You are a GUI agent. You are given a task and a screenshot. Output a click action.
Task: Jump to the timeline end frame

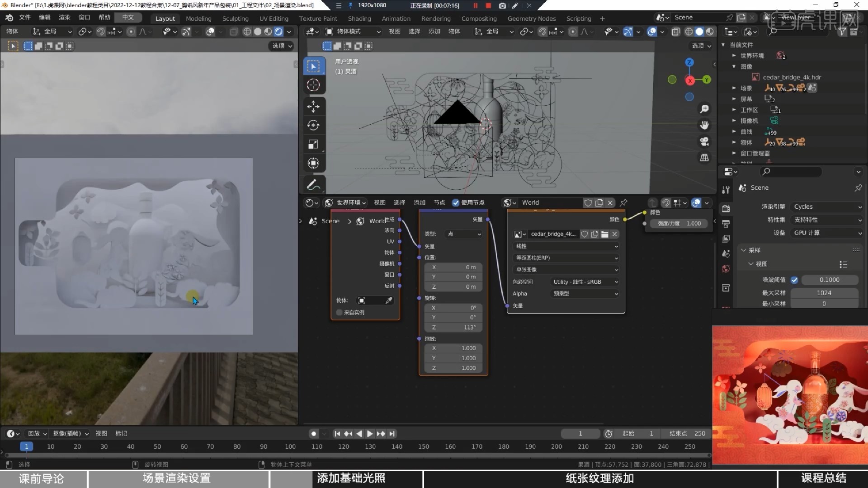392,434
